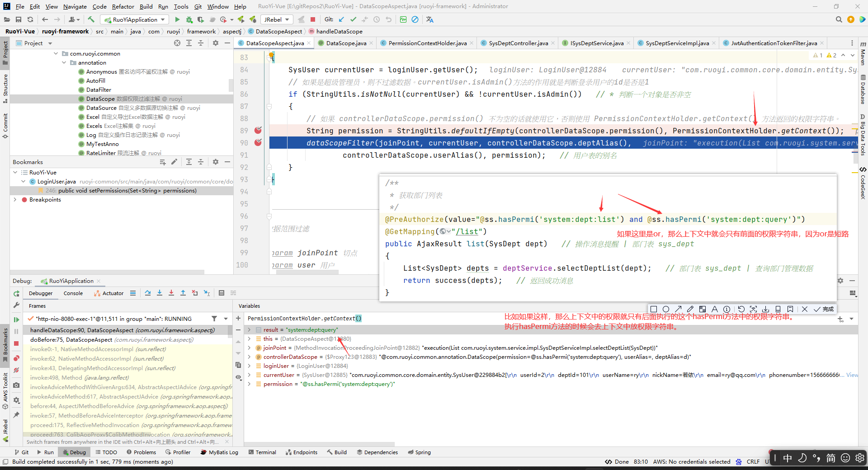Viewport: 868px width, 470px height.
Task: Click the Build project hammer icon
Action: coord(91,19)
